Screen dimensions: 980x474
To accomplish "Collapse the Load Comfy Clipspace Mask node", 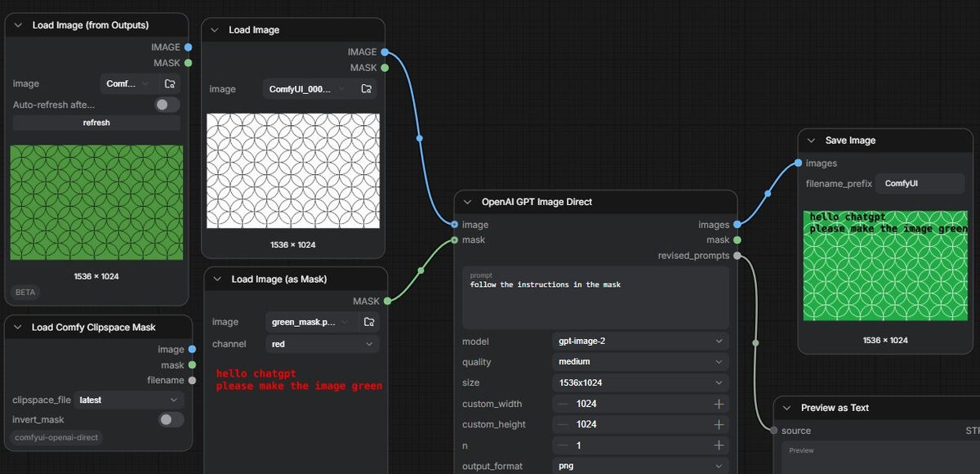I will click(x=20, y=327).
